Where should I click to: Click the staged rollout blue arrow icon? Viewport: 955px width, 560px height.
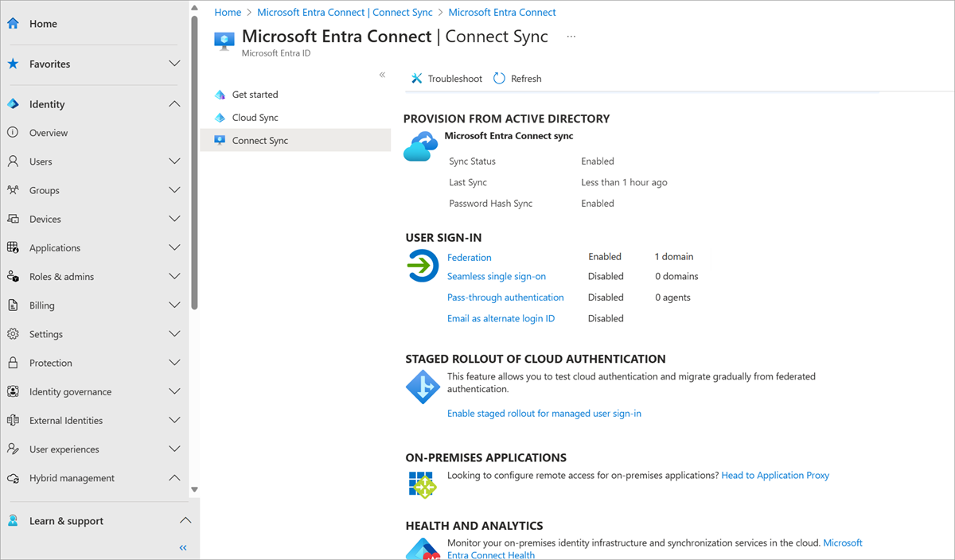pos(423,387)
